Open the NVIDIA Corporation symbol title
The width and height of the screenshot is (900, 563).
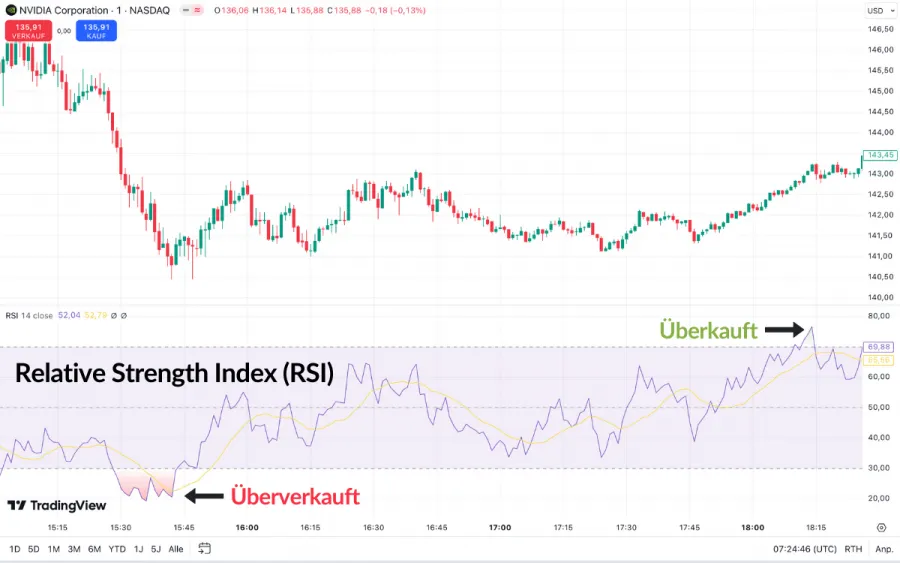95,10
